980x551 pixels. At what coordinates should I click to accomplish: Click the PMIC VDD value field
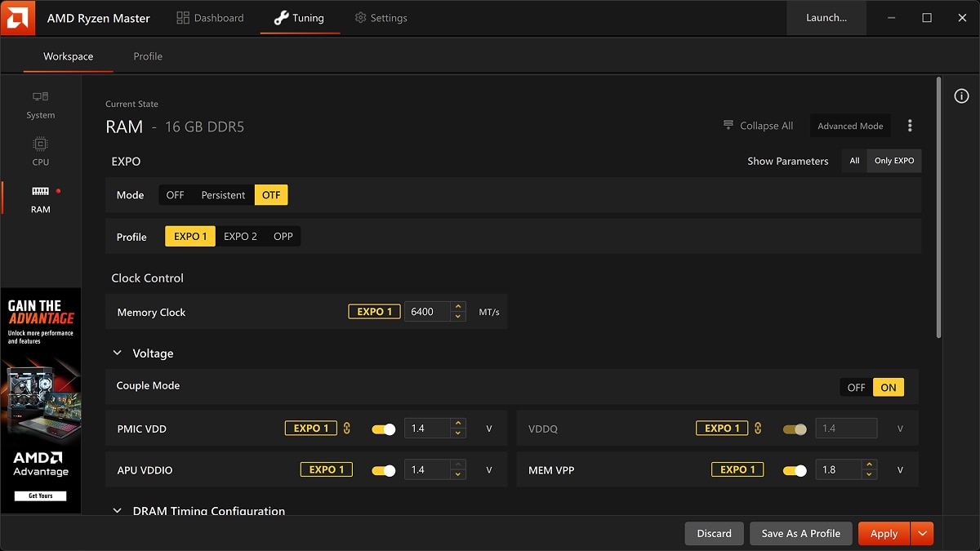(428, 429)
